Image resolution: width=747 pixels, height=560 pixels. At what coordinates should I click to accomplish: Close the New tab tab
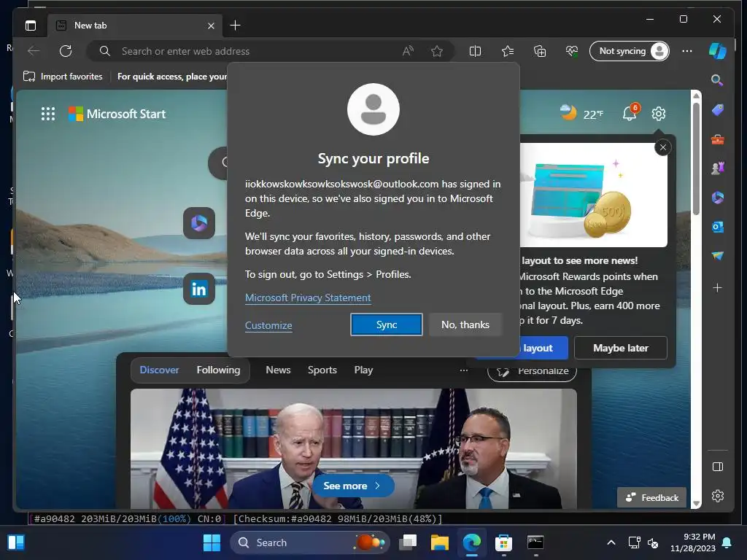point(211,26)
